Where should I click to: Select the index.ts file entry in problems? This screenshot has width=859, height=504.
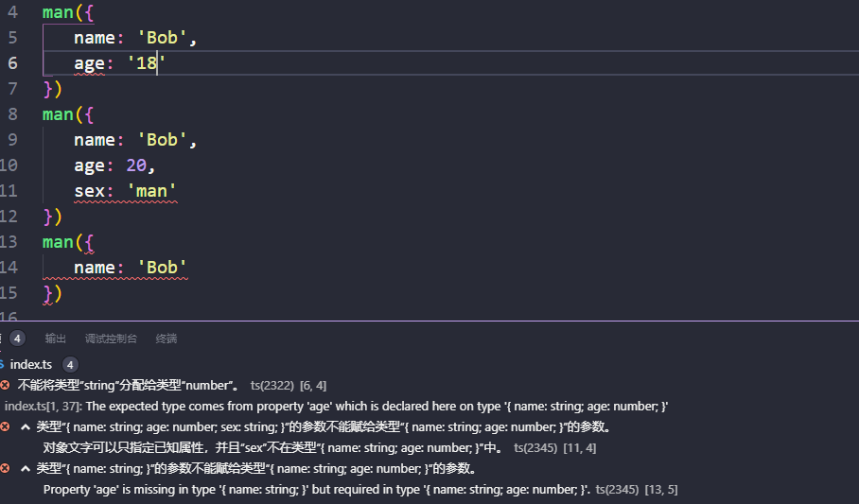(x=31, y=364)
